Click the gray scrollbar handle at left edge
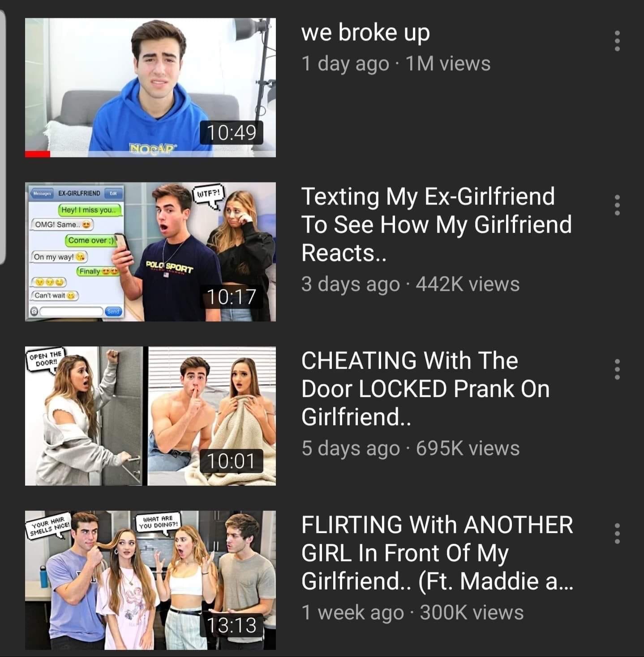Screen dimensions: 644x657 [2, 137]
